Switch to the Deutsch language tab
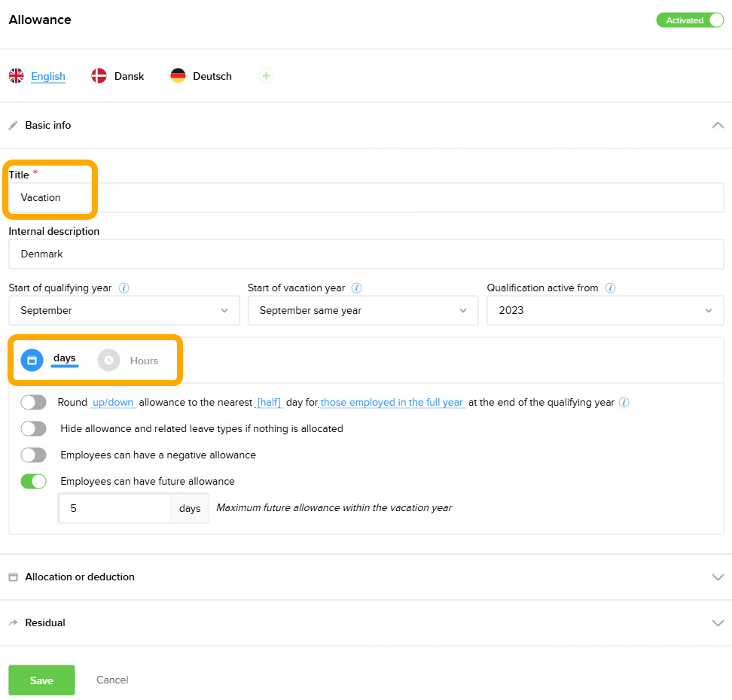732x700 pixels. coord(212,76)
